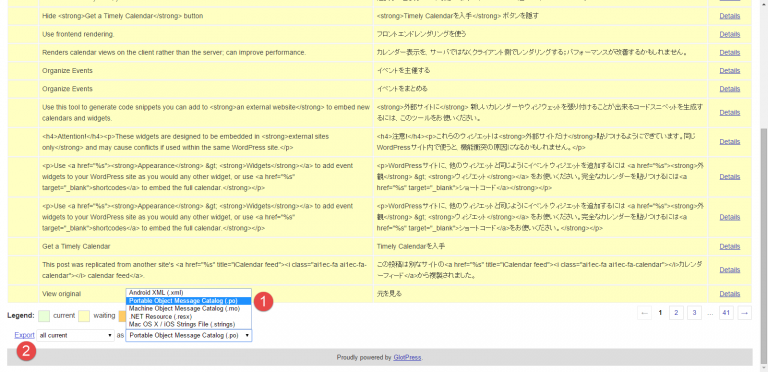Jump to last page 41

point(726,313)
